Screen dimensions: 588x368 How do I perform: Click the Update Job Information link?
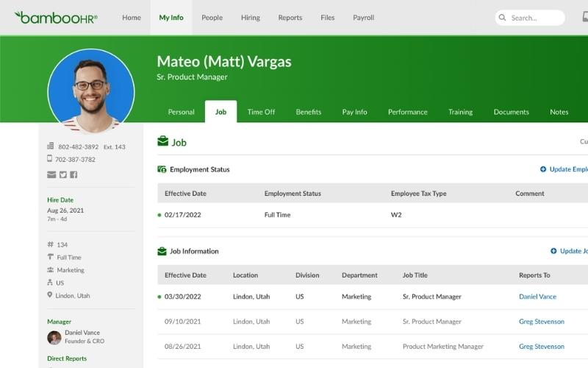point(573,251)
